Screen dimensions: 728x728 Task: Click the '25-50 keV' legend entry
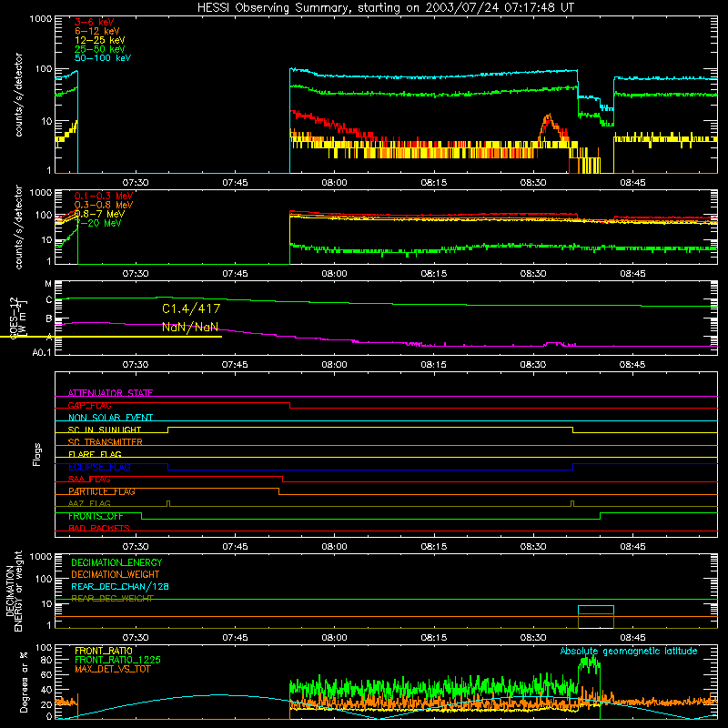pos(100,49)
